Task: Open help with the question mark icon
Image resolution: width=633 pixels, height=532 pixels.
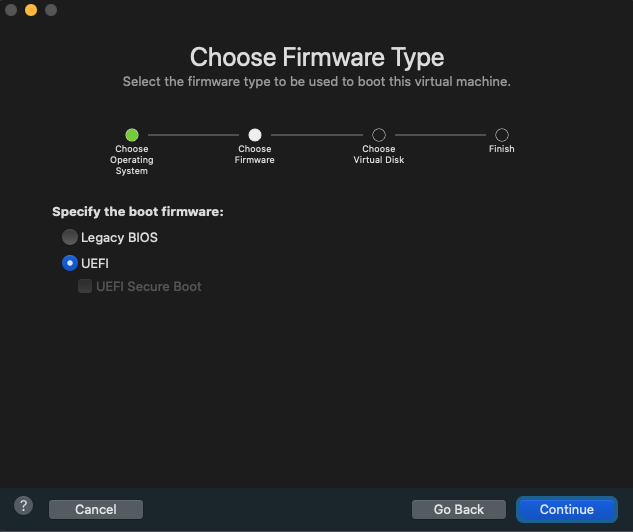Action: [24, 506]
